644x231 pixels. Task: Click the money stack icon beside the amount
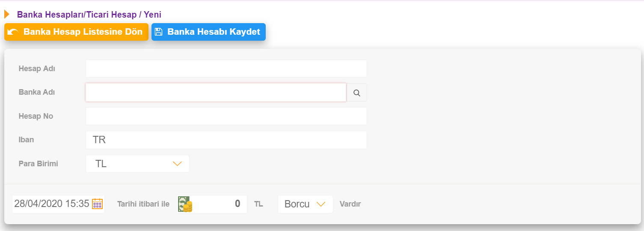click(x=185, y=204)
